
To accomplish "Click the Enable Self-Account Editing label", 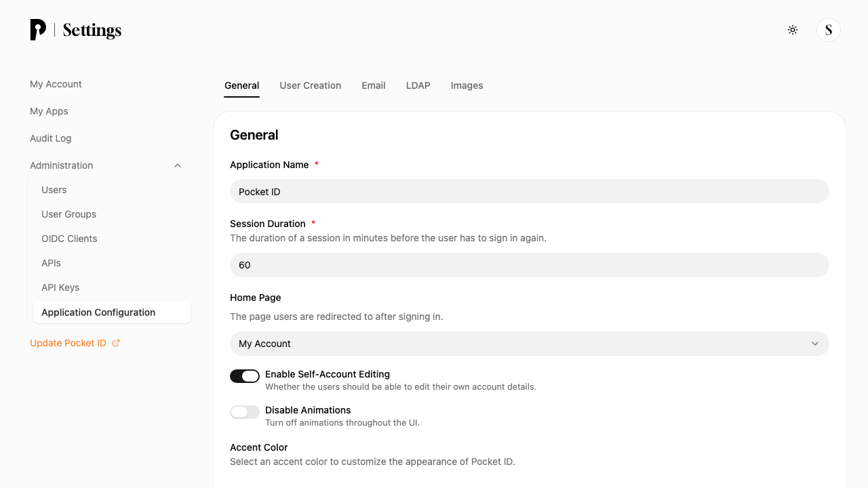I will [x=328, y=374].
